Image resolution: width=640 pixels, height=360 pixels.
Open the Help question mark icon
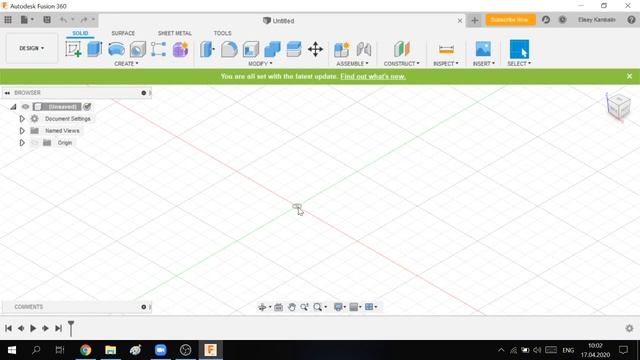coord(631,20)
